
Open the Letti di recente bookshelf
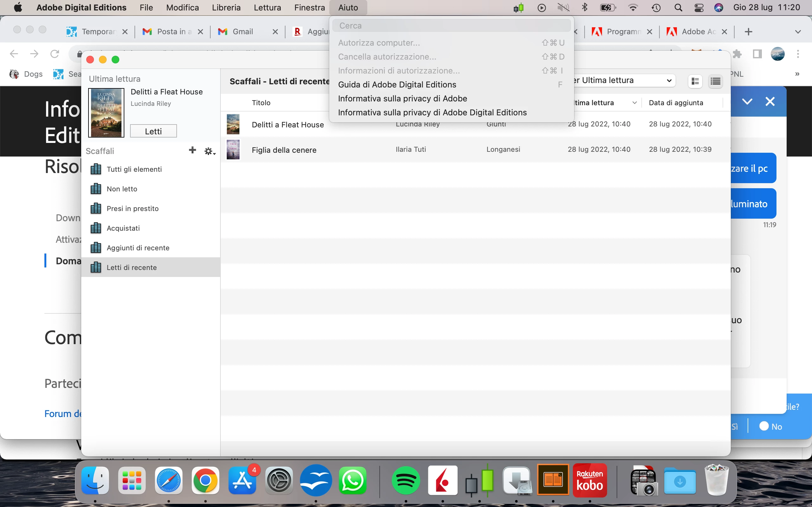coord(132,267)
